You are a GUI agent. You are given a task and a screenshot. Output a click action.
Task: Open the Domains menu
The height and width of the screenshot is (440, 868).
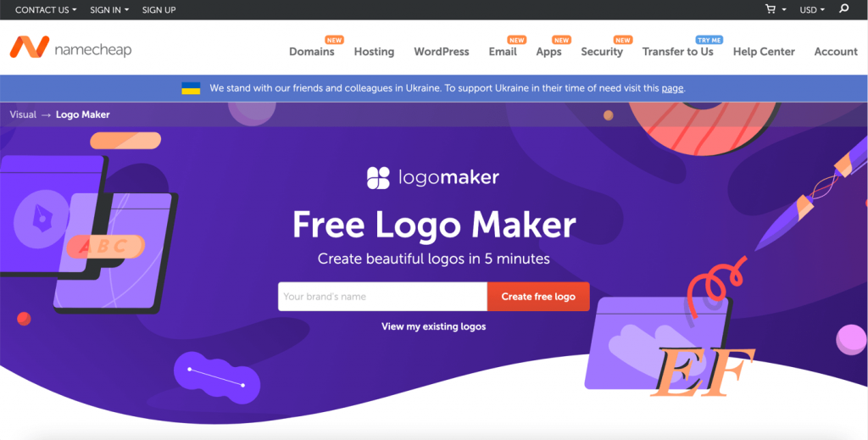coord(312,52)
